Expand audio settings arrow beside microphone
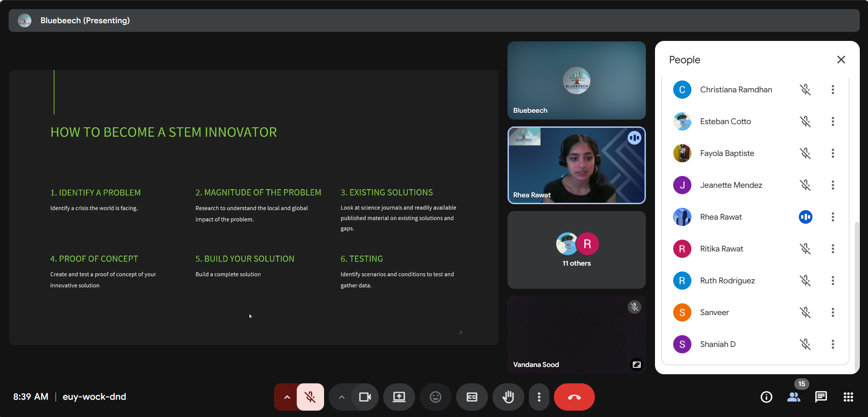This screenshot has width=868, height=417. [x=287, y=397]
